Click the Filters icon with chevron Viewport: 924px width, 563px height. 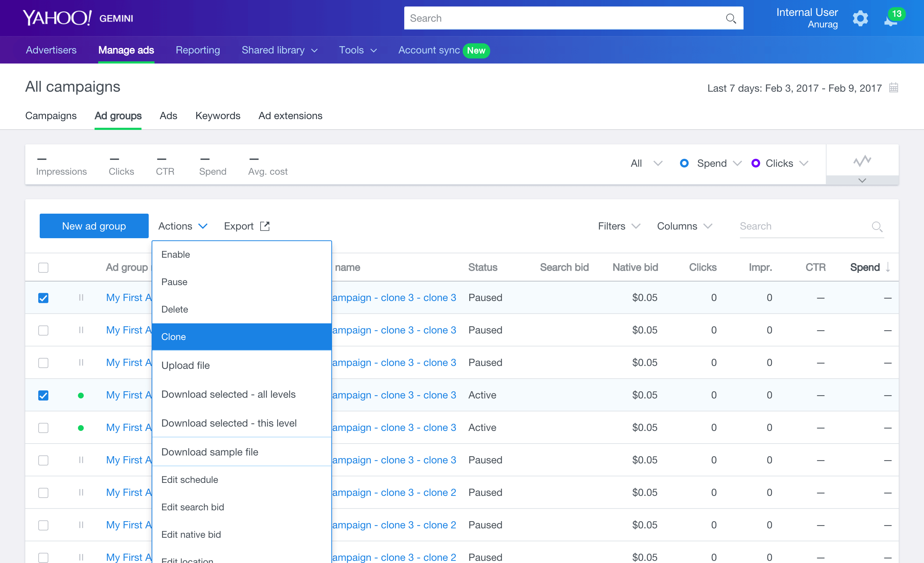tap(618, 226)
